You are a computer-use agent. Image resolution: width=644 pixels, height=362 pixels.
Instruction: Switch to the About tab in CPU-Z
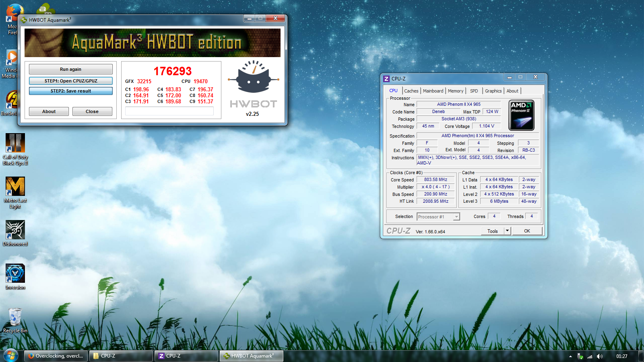(512, 91)
